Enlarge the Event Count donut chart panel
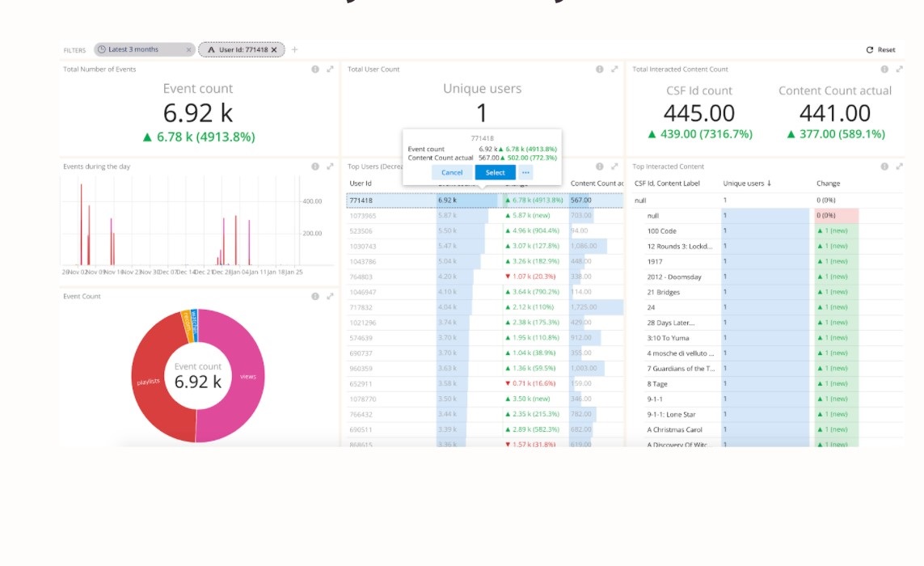924x566 pixels. tap(330, 296)
